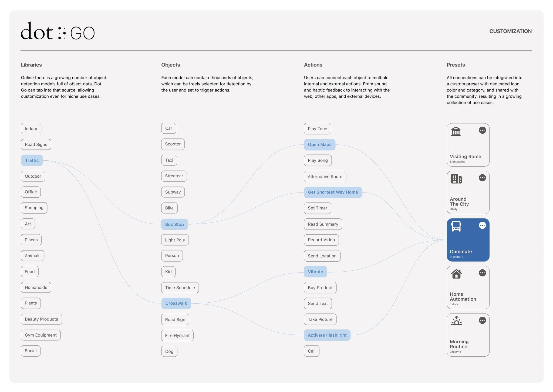Select the Commute transport preset icon
553x392 pixels.
tap(456, 226)
